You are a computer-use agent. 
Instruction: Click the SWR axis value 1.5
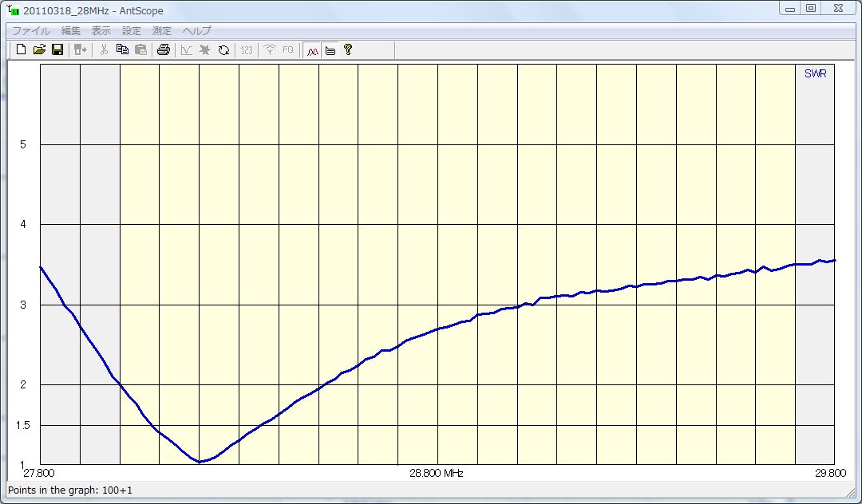(x=22, y=426)
